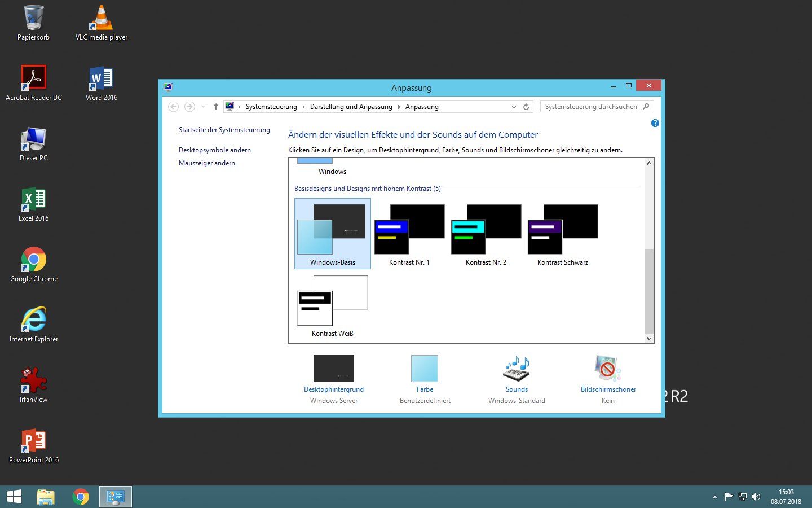Open the volume tray icon

pyautogui.click(x=756, y=497)
